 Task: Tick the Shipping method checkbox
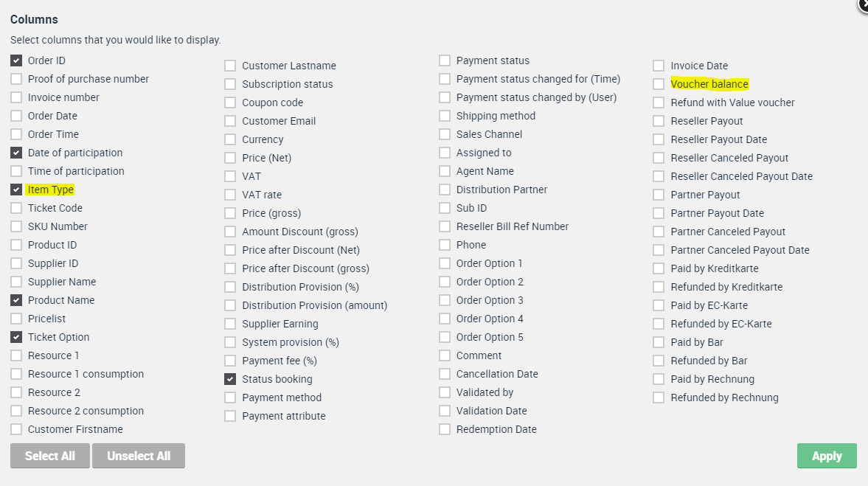click(445, 116)
